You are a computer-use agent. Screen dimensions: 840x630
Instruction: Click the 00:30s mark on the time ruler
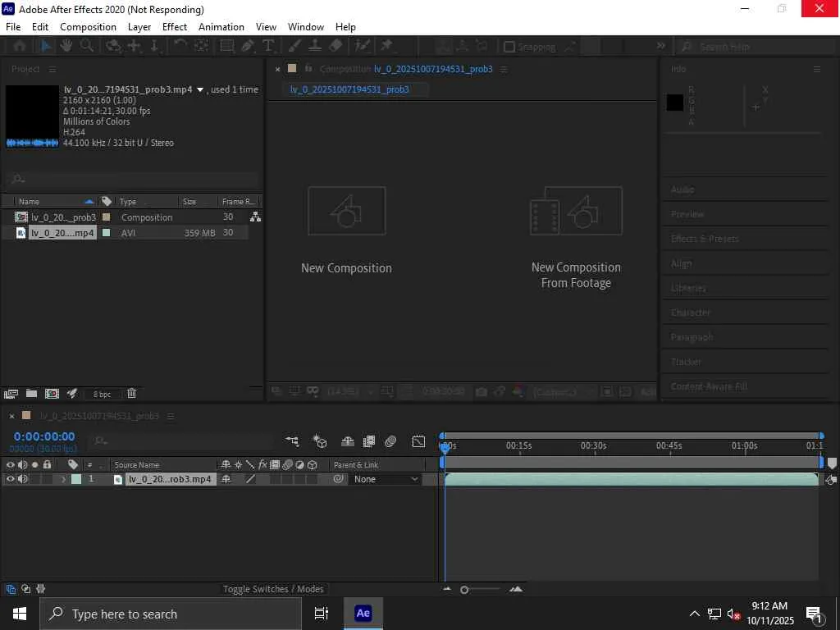pyautogui.click(x=594, y=445)
